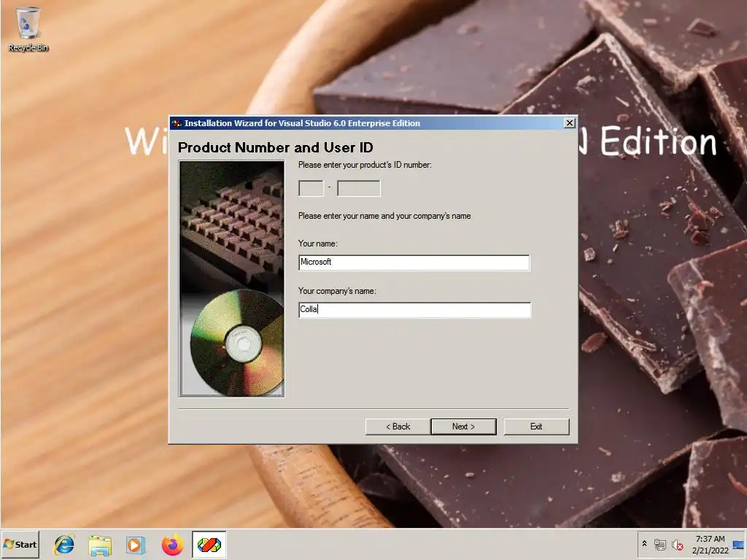Viewport: 747px width, 560px height.
Task: Click 'Please enter your product's ID number' text
Action: click(x=365, y=165)
